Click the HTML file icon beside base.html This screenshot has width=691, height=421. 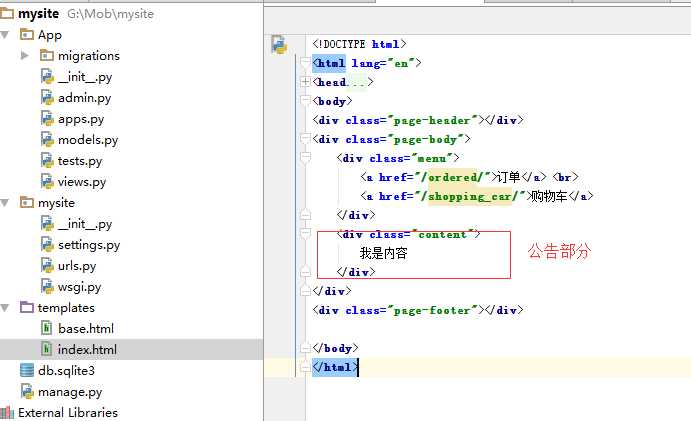pos(47,328)
